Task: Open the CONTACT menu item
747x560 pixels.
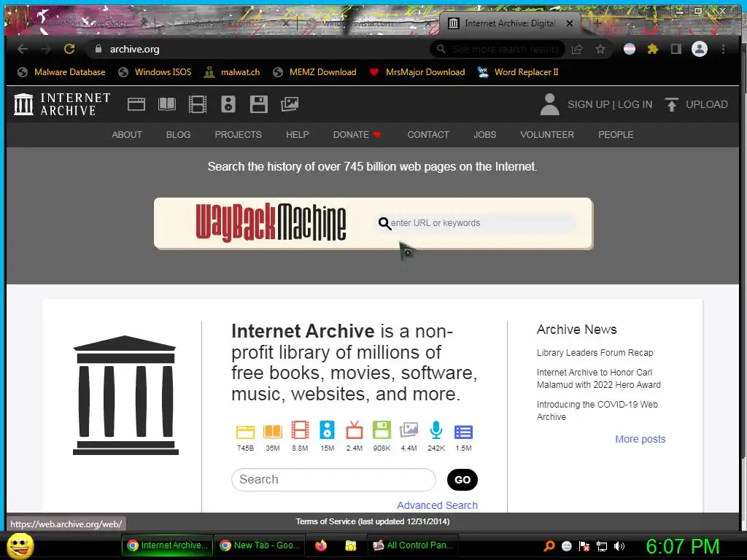Action: (427, 135)
